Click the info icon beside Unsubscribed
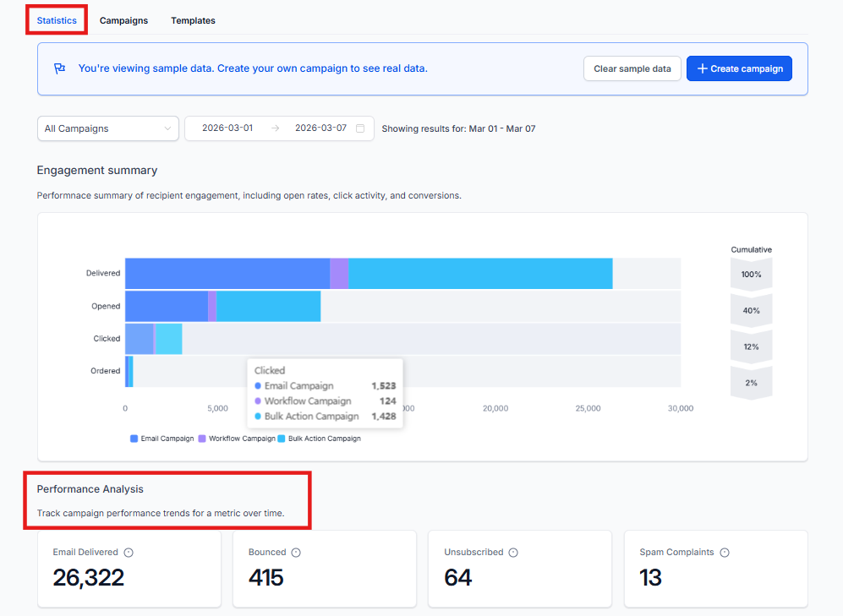This screenshot has width=843, height=616. click(x=513, y=553)
